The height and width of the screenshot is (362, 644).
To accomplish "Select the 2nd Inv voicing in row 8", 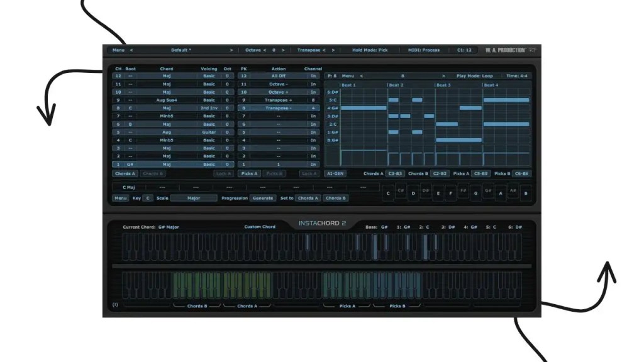I will point(209,108).
